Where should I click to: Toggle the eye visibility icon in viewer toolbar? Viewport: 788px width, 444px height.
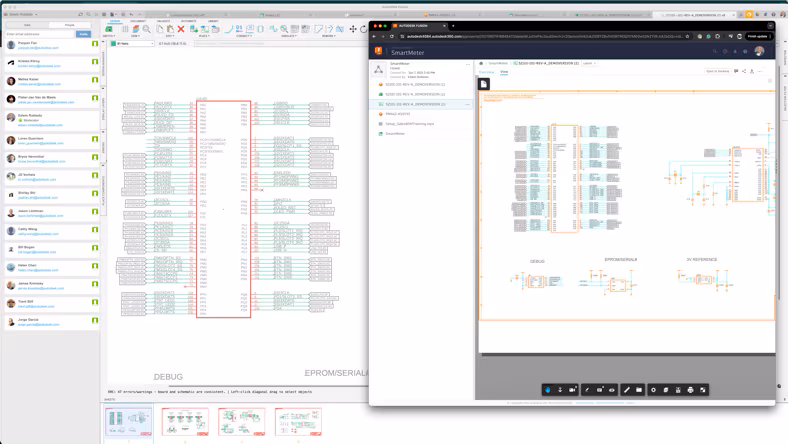612,390
